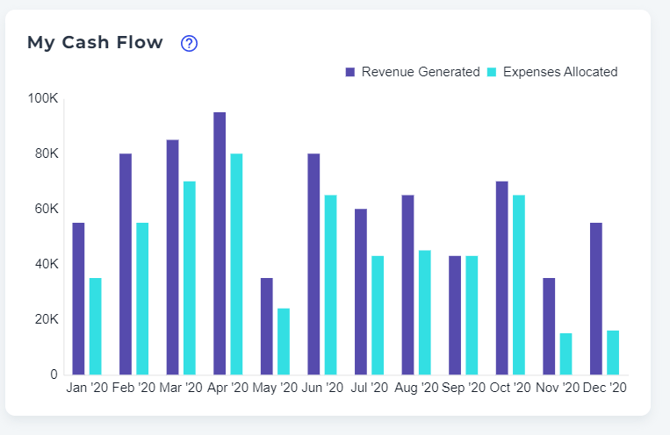Click the My Cash Flow title
This screenshot has width=670, height=435.
(x=95, y=43)
